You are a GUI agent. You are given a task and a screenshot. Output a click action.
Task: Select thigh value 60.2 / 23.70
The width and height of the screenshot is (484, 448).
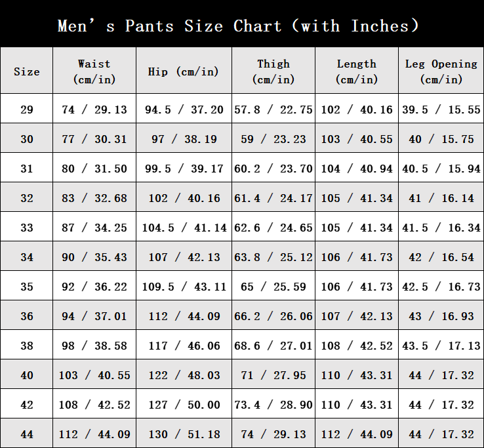[x=273, y=169]
